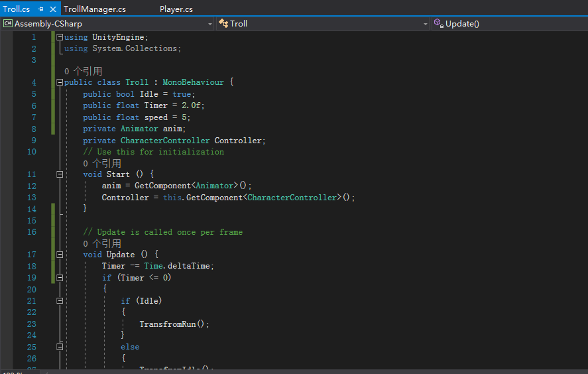
Task: Collapse the else block
Action: [x=59, y=347]
